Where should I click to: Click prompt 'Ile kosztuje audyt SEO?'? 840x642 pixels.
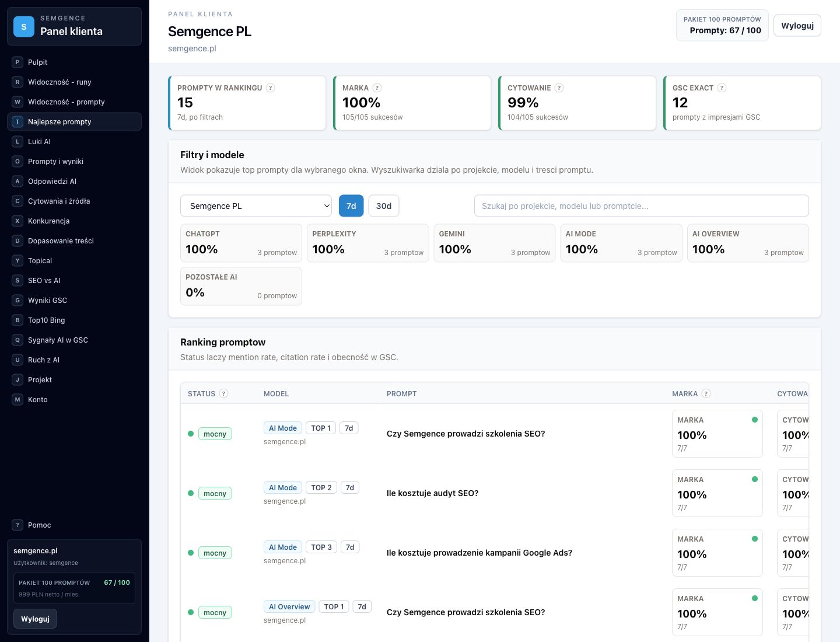432,493
